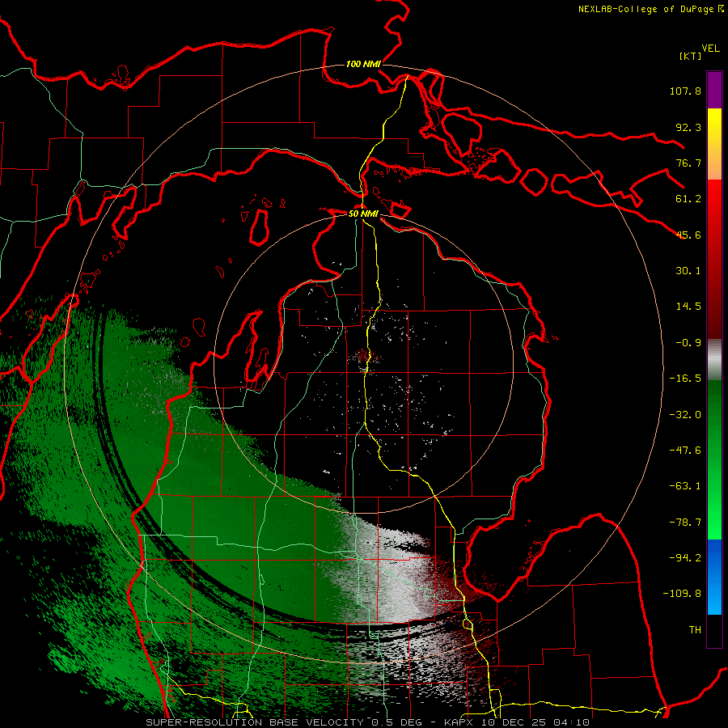Screen dimensions: 728x728
Task: Click the VEL label above the scale
Action: click(710, 49)
